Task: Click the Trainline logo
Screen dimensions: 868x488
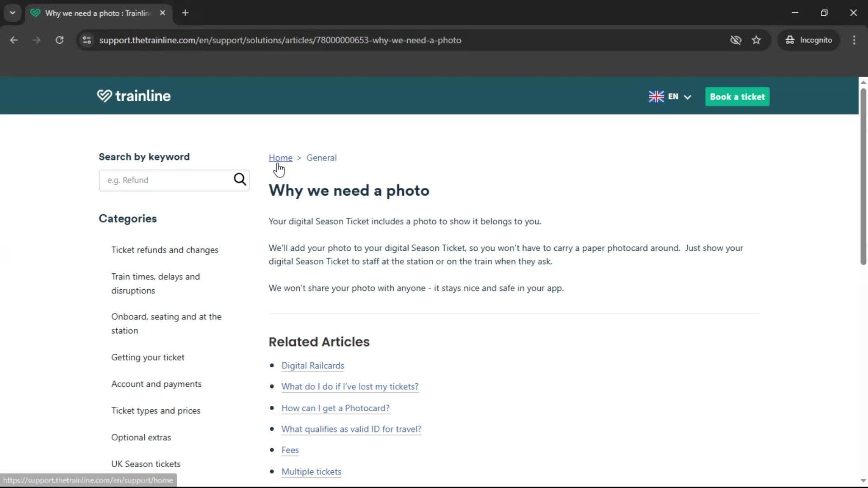Action: click(x=133, y=96)
